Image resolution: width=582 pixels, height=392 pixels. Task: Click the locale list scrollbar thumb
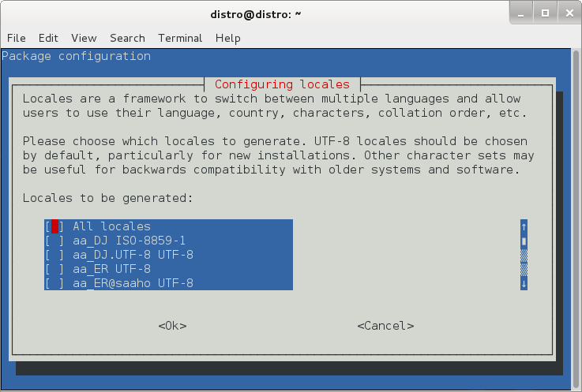(524, 241)
